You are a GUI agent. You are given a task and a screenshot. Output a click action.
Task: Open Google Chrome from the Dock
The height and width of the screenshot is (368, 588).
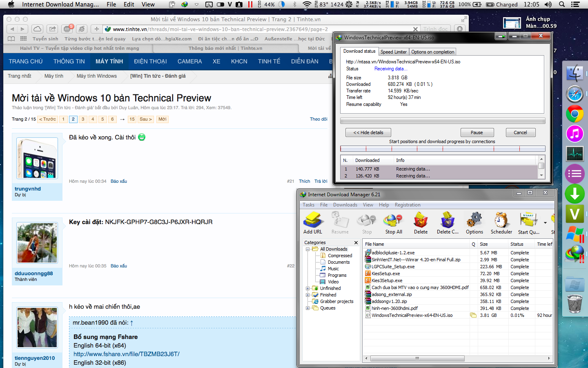click(x=575, y=114)
